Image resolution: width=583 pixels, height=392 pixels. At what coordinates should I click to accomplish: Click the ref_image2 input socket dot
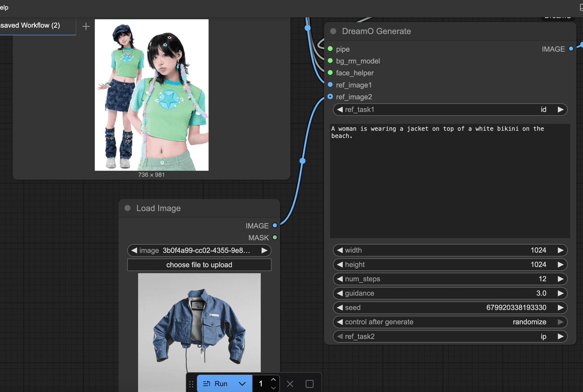click(330, 96)
